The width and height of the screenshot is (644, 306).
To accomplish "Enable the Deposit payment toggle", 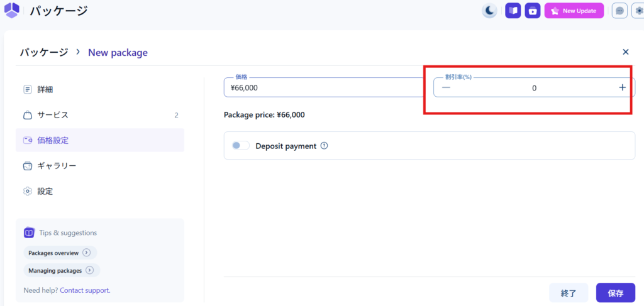I will coord(240,146).
